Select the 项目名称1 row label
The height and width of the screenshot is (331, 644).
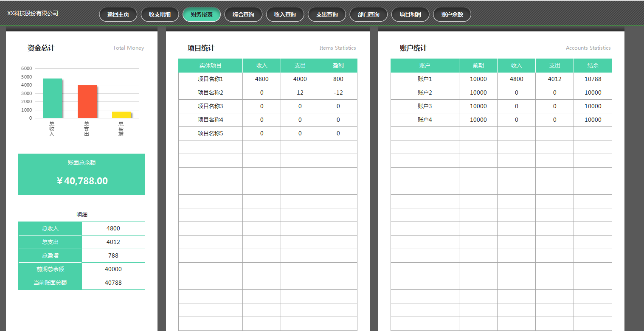tap(211, 79)
